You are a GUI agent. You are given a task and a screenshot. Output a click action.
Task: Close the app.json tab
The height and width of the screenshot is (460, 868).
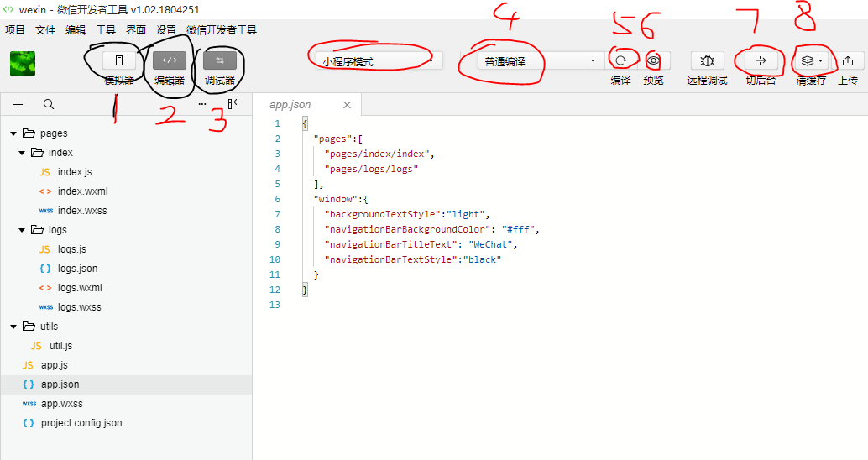[x=347, y=105]
